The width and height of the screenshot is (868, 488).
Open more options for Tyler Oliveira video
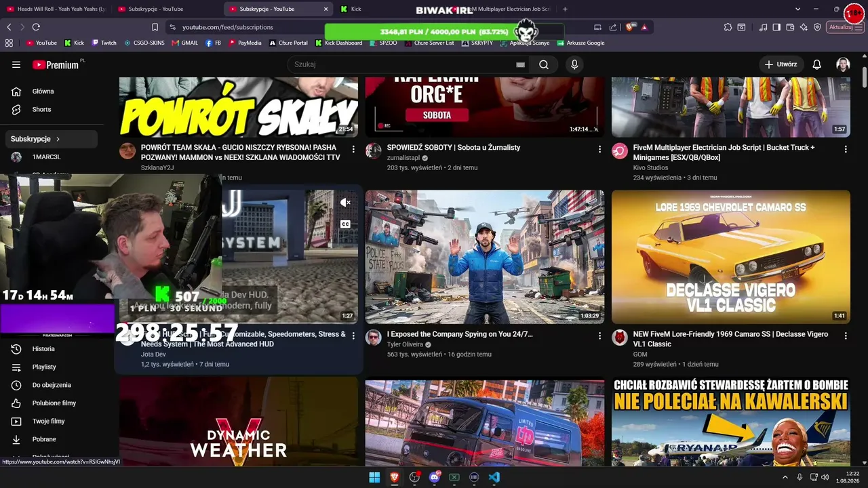[599, 335]
